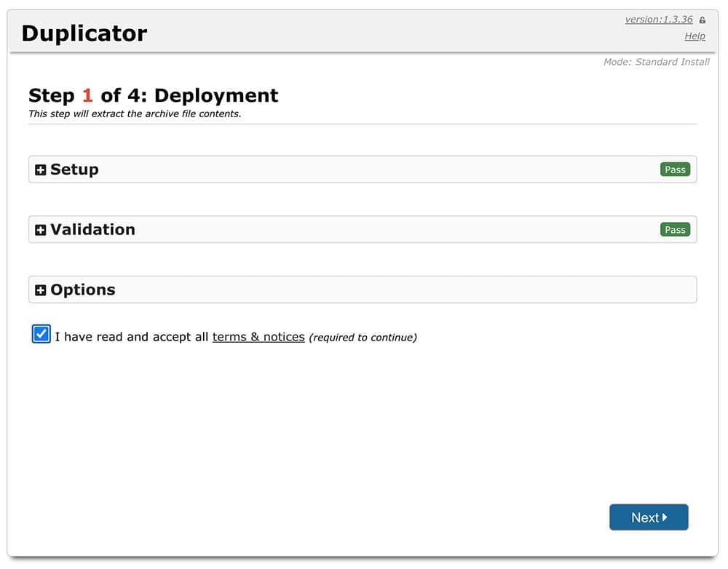Expand the Validation section plus icon

tap(40, 230)
